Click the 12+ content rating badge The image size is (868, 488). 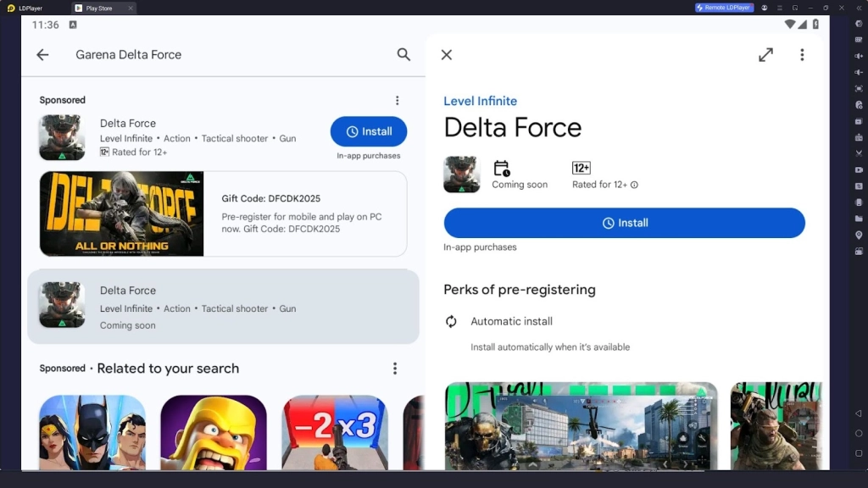click(581, 168)
